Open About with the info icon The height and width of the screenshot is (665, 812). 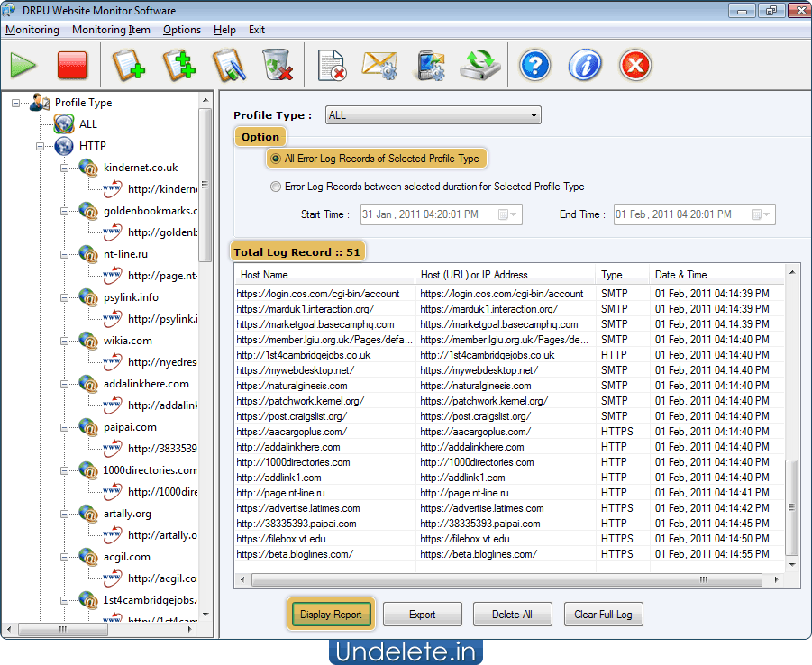coord(585,65)
